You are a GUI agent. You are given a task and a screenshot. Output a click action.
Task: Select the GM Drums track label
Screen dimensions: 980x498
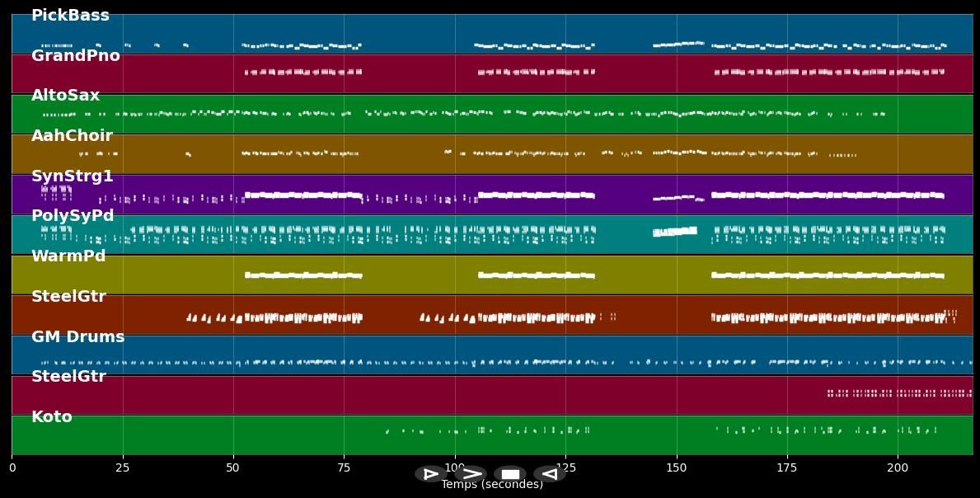pos(77,337)
